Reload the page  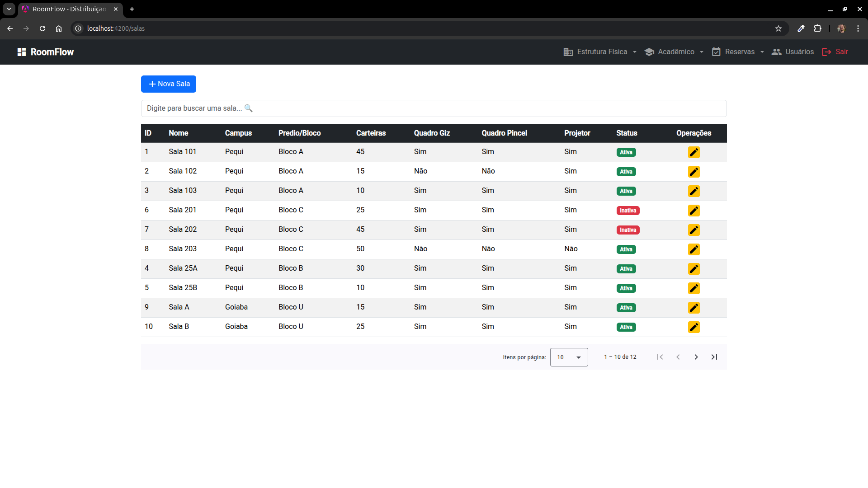pyautogui.click(x=42, y=28)
